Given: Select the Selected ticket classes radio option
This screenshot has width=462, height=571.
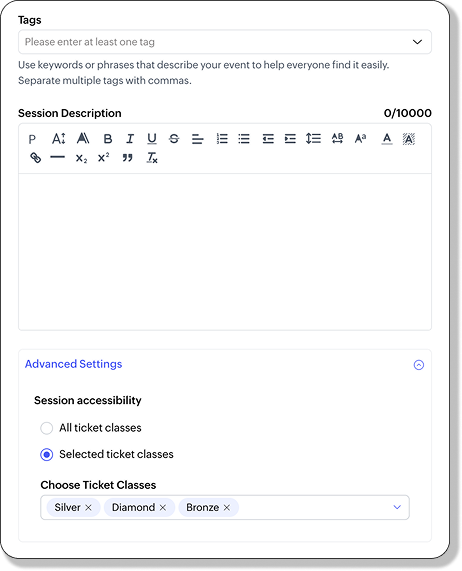Looking at the screenshot, I should (x=47, y=454).
